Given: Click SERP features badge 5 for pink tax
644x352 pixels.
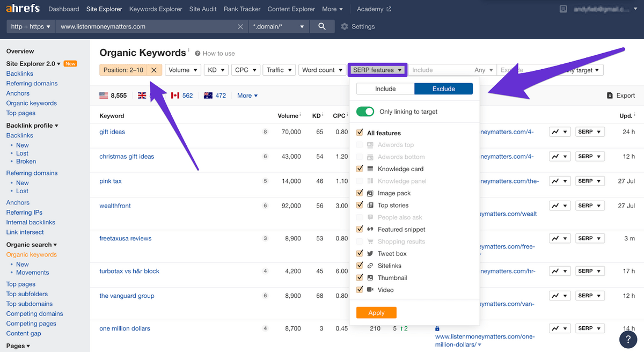Looking at the screenshot, I should 265,181.
